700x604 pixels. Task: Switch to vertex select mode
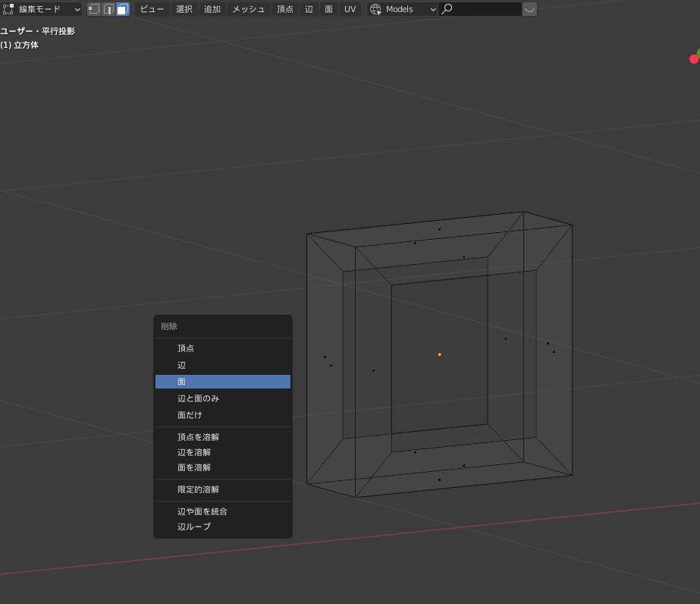tap(94, 9)
